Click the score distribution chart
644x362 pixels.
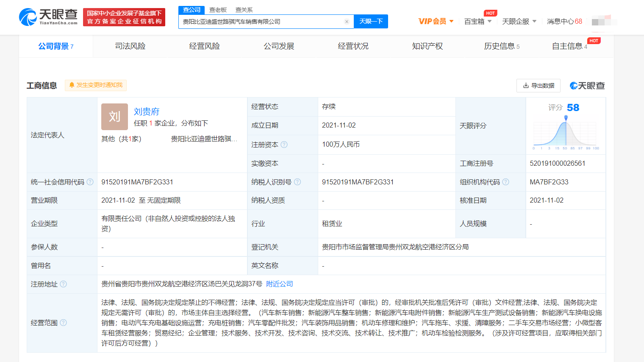pyautogui.click(x=566, y=133)
